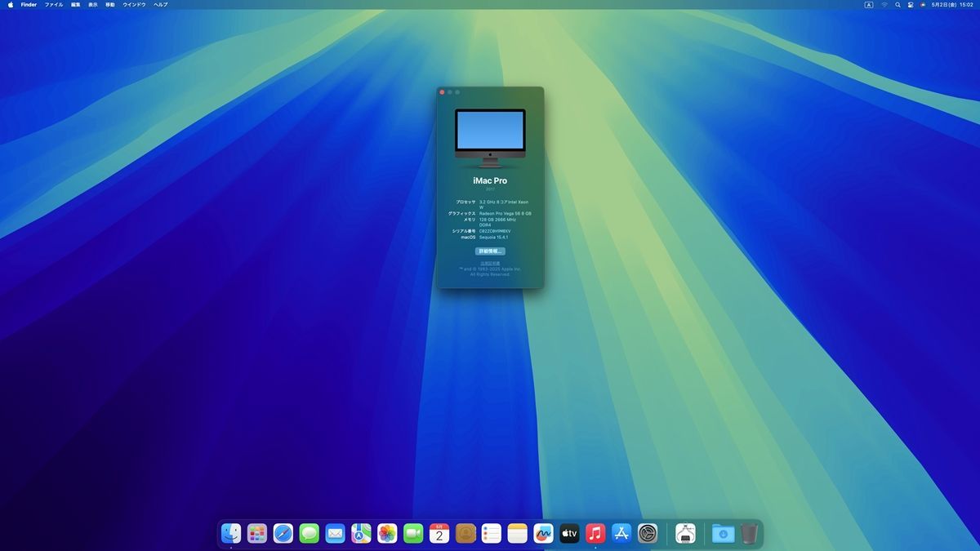Screen dimensions: 980x551
Task: Click the 詳細情報... button
Action: point(490,251)
